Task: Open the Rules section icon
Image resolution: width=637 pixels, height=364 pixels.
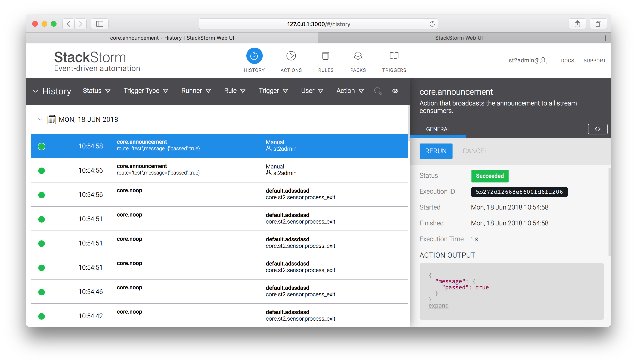Action: tap(326, 56)
